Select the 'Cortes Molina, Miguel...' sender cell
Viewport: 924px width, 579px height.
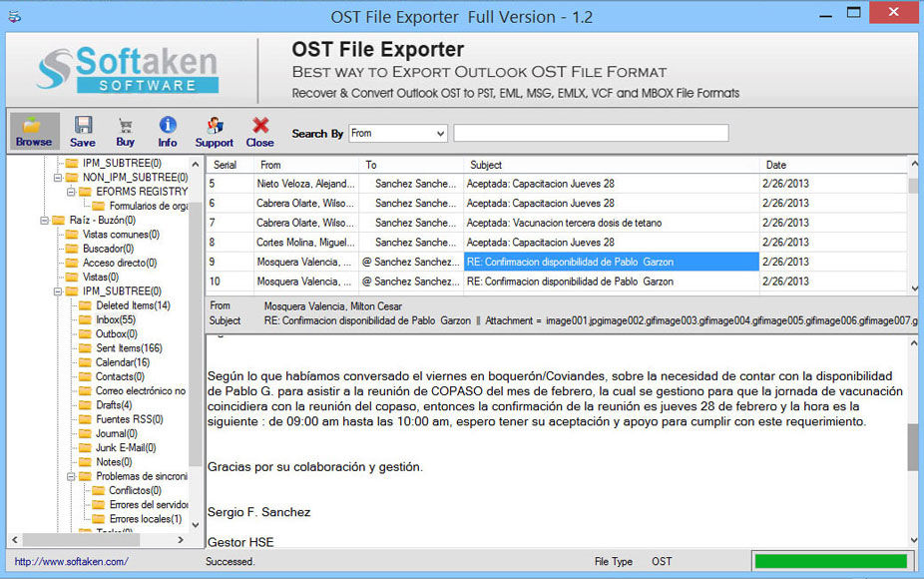pyautogui.click(x=306, y=243)
